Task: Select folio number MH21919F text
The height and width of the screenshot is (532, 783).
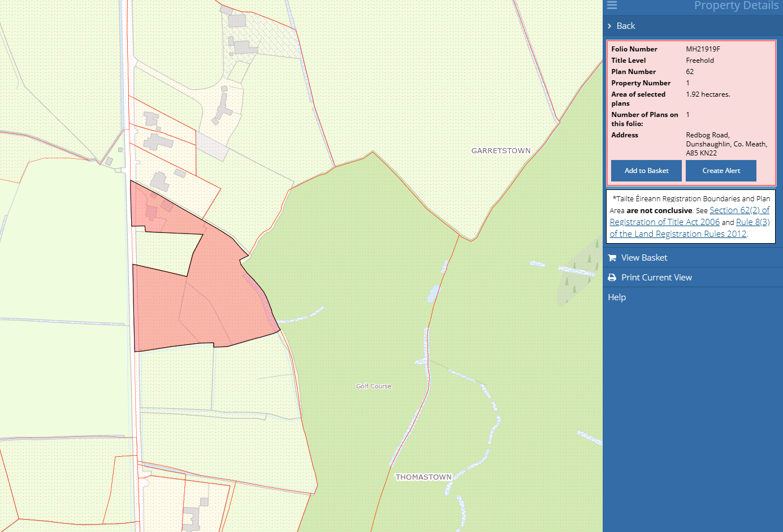Action: point(703,49)
